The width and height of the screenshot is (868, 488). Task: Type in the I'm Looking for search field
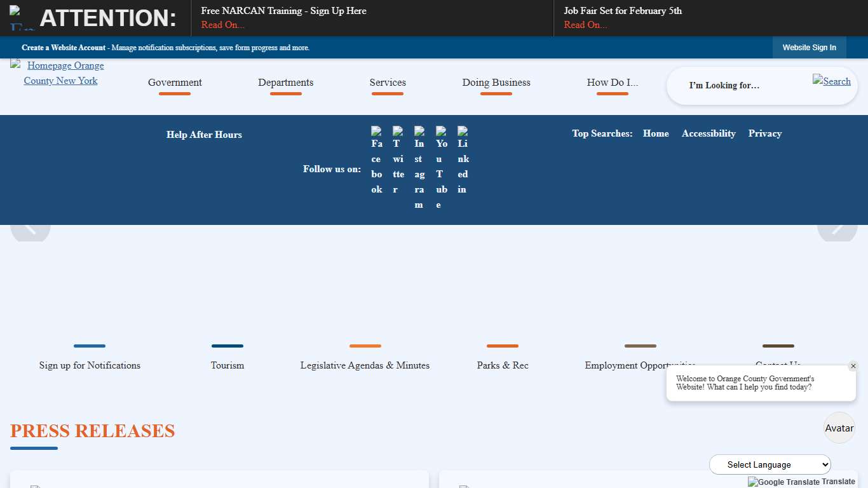coord(743,85)
